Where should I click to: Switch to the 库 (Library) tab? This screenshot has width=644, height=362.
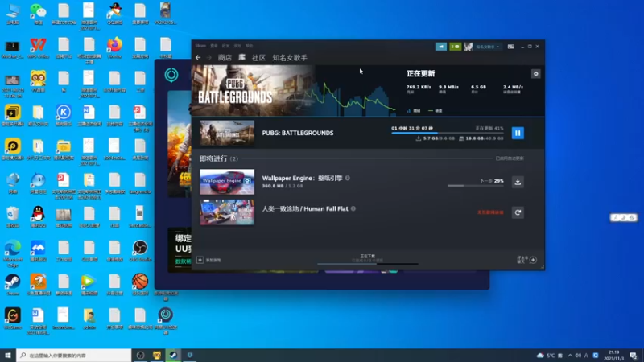coord(242,57)
